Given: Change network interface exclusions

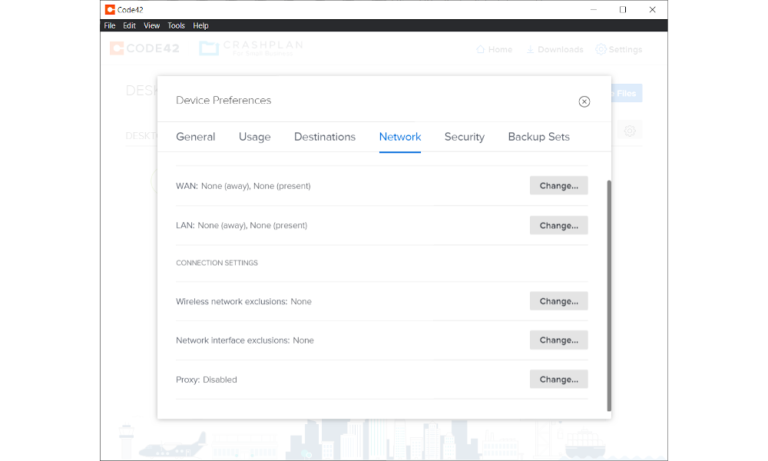Looking at the screenshot, I should pos(559,340).
